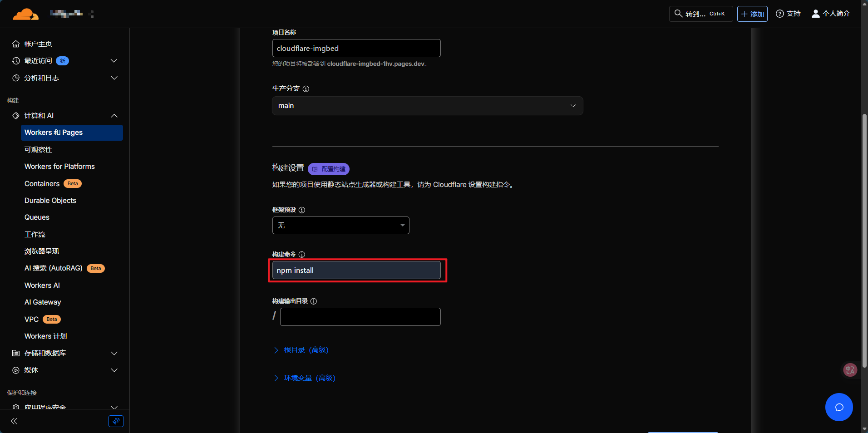This screenshot has width=868, height=433.
Task: Open Containers beta menu item
Action: (53, 184)
